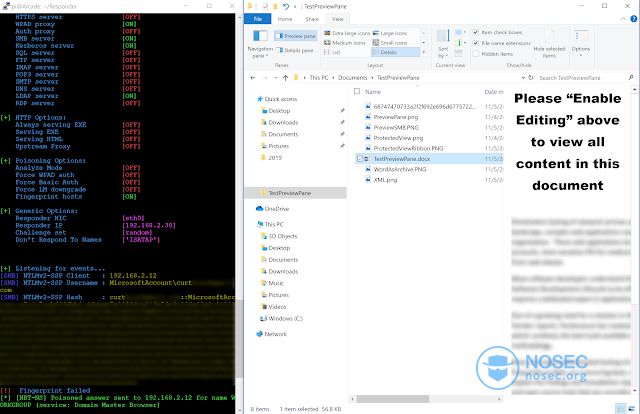Screen dimensions: 640x414
Task: Open Quick access in navigation tree
Action: click(x=280, y=99)
